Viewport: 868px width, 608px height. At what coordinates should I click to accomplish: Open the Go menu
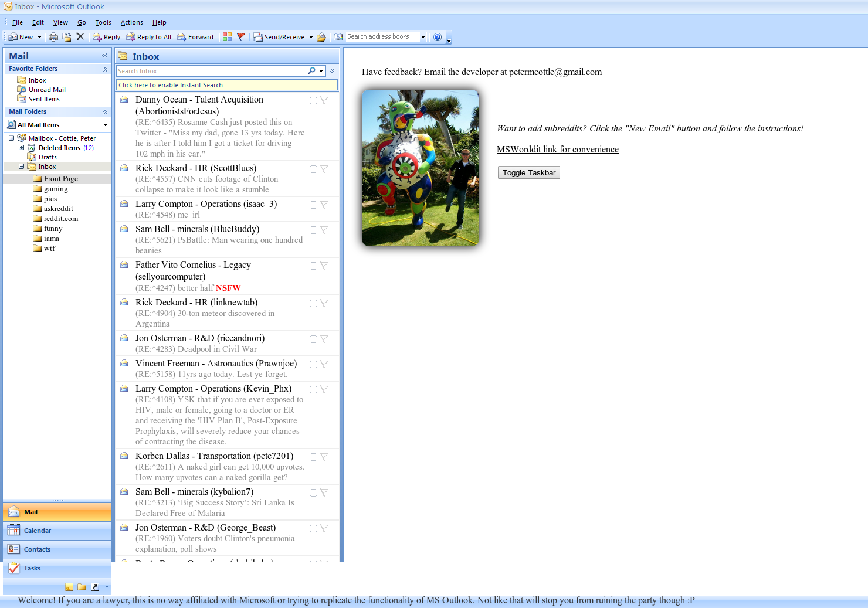coord(82,22)
